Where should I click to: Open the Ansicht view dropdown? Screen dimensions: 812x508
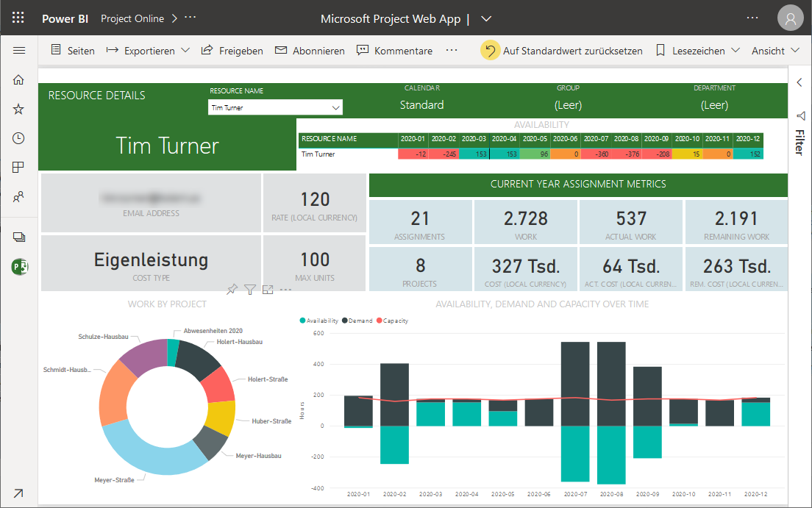[x=775, y=50]
